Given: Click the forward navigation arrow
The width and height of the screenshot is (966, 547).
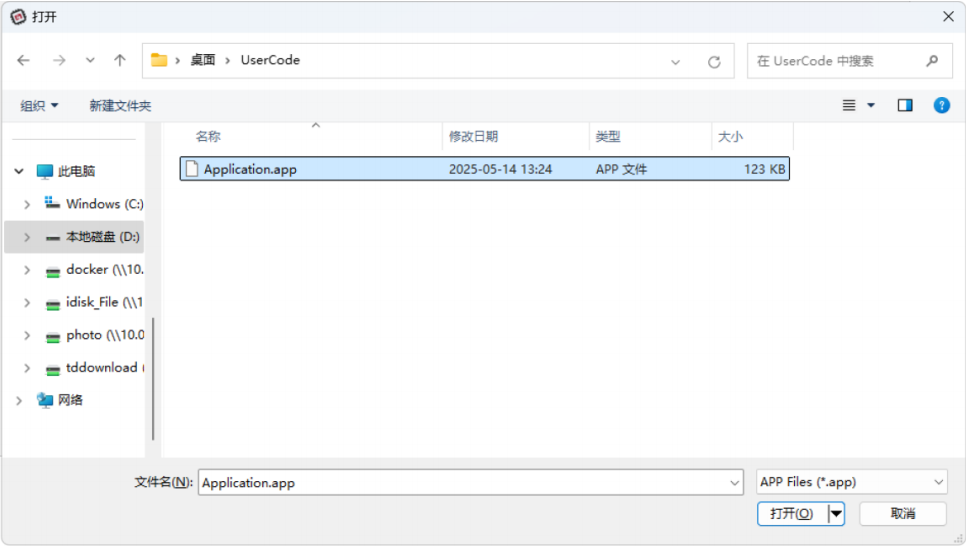Looking at the screenshot, I should pos(59,61).
